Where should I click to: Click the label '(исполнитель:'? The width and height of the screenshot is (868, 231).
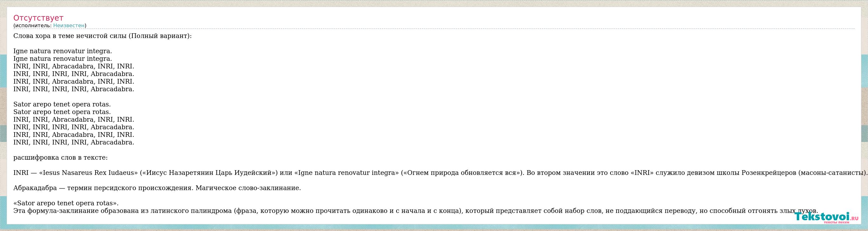(x=33, y=26)
